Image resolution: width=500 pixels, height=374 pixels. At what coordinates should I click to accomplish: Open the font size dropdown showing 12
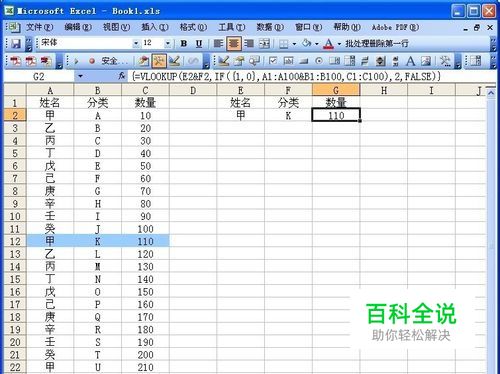click(168, 44)
